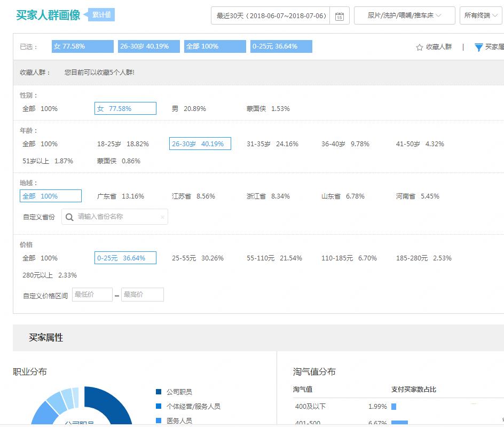Click the 累计值 badge next to the title
Image resolution: width=504 pixels, height=428 pixels.
pyautogui.click(x=100, y=14)
